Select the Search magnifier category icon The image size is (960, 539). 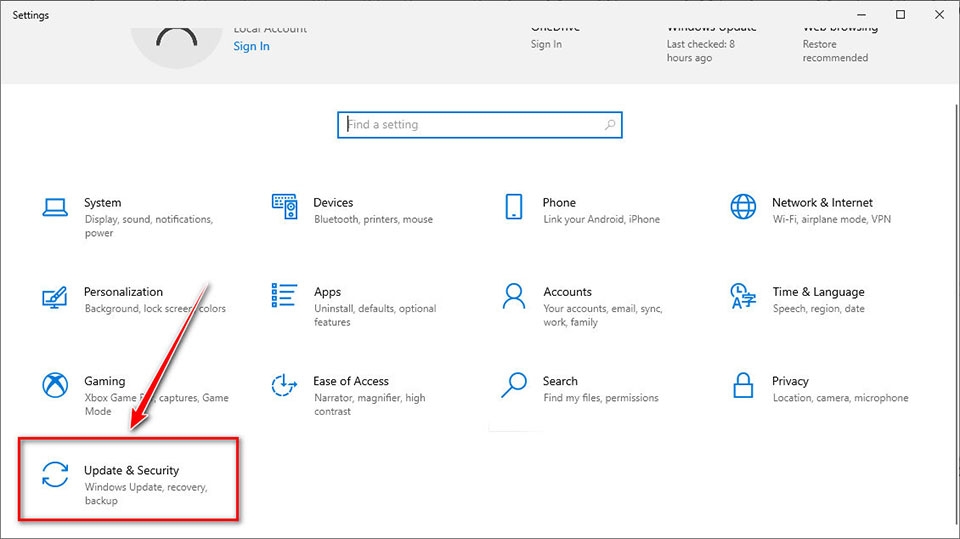pyautogui.click(x=514, y=385)
